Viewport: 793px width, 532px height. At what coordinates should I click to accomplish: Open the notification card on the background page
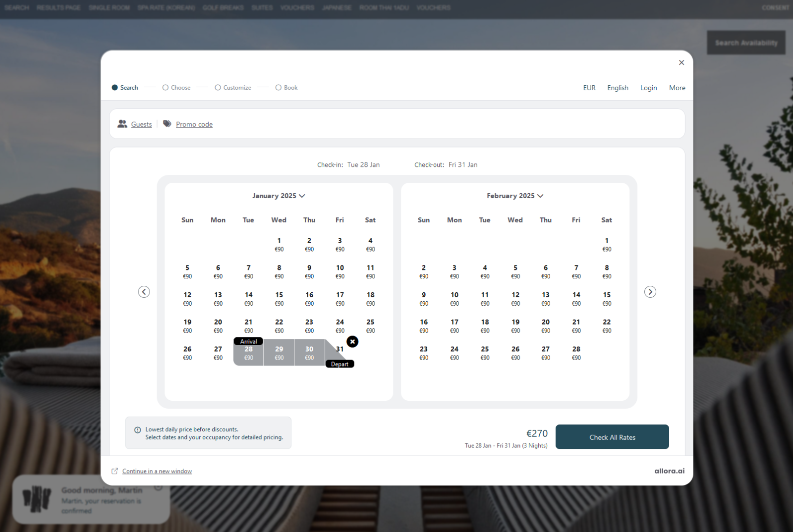tap(91, 499)
